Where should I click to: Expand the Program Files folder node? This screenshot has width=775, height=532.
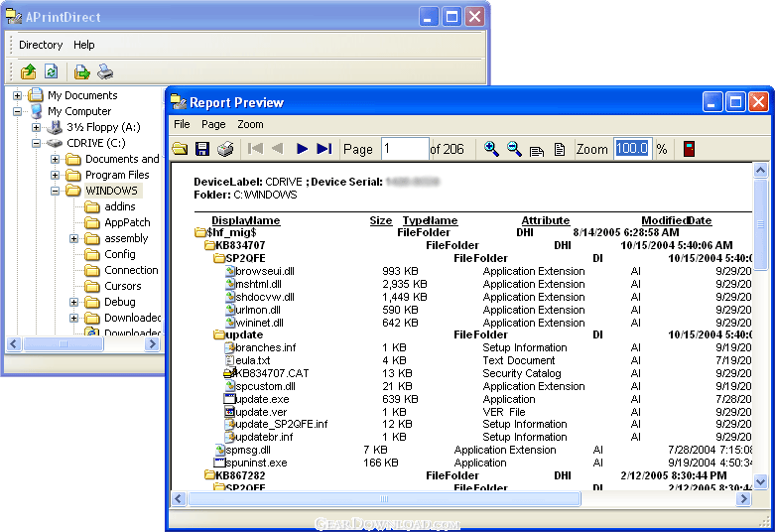[55, 175]
